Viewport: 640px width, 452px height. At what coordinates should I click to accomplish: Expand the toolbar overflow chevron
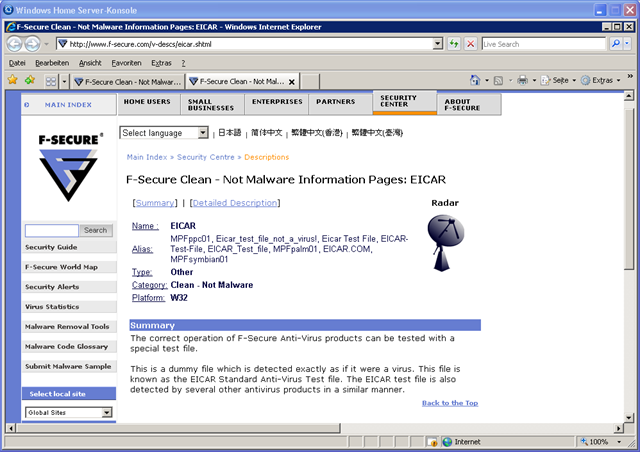(x=630, y=76)
